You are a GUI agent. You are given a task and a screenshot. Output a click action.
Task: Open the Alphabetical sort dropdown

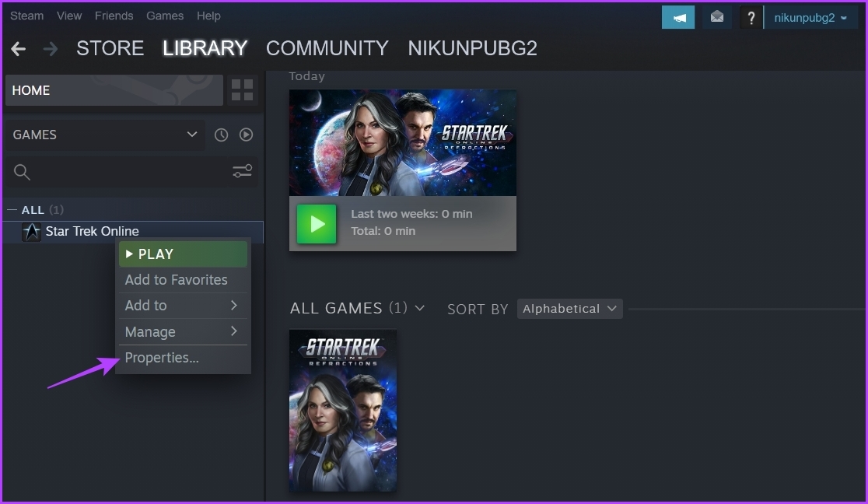coord(569,309)
